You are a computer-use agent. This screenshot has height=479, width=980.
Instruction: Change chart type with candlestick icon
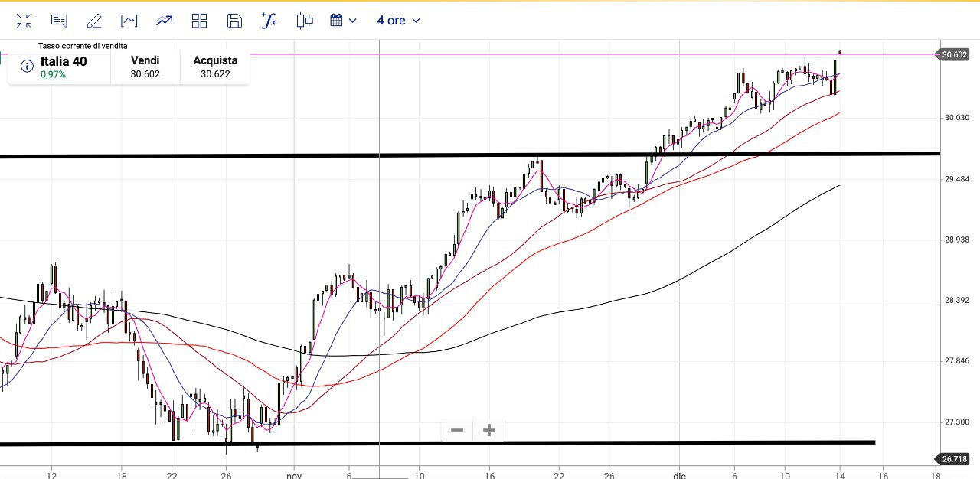305,21
